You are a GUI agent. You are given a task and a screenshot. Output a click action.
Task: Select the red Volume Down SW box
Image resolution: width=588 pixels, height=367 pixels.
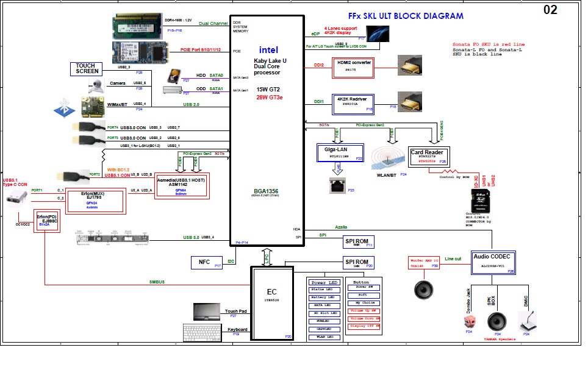point(364,319)
